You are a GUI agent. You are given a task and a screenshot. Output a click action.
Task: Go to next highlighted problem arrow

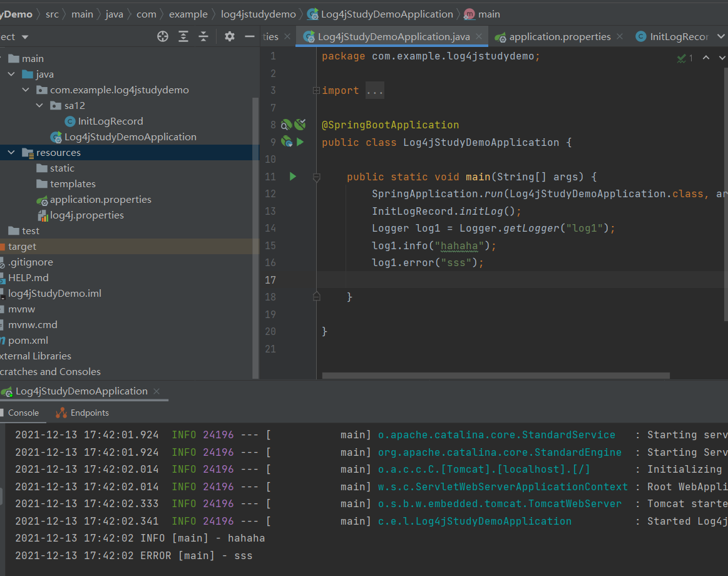pos(722,58)
